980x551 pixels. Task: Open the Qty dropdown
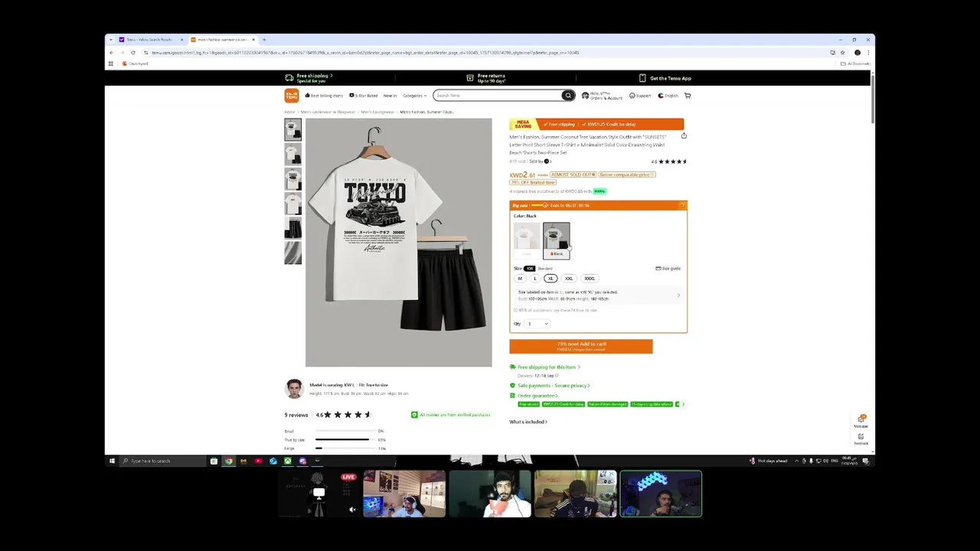(537, 324)
